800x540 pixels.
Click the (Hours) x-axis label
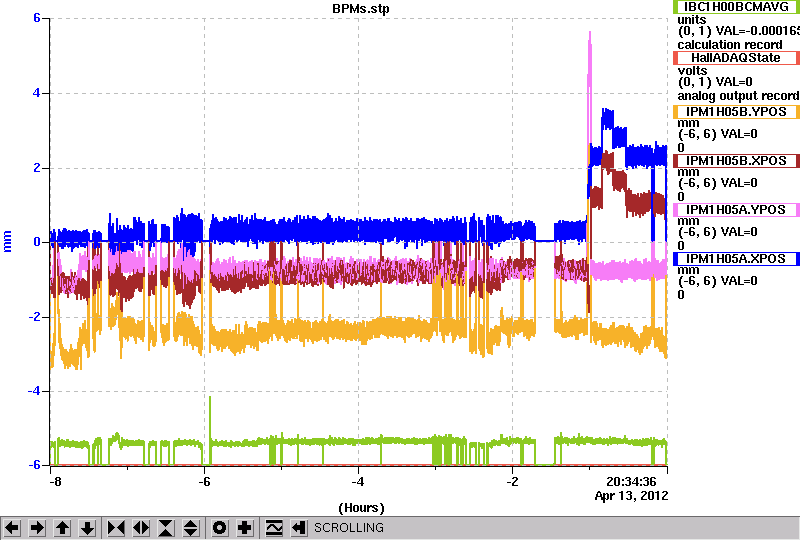tap(361, 508)
